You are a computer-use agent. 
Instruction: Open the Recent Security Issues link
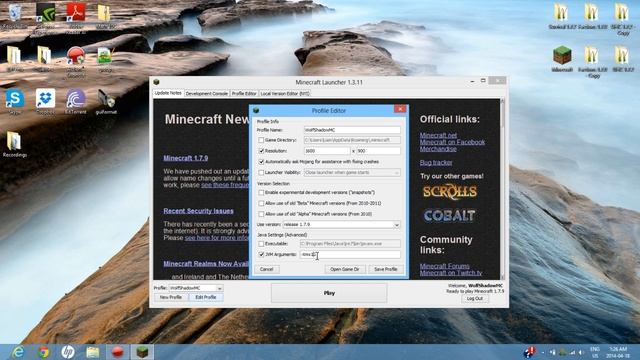click(198, 211)
